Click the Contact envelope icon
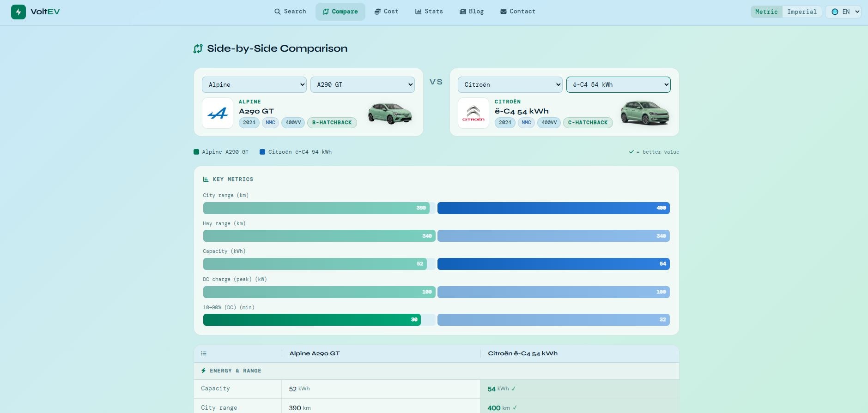 click(x=504, y=12)
